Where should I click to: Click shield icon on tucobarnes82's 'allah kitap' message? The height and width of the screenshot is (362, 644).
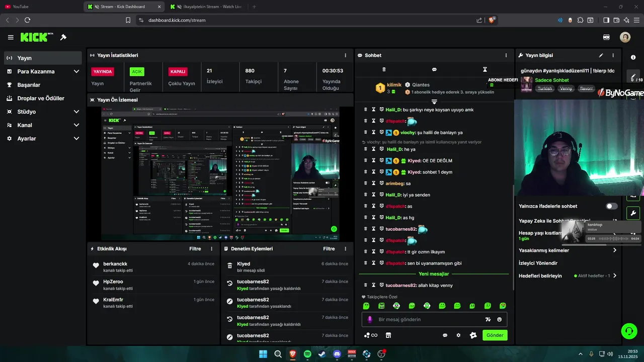[381, 285]
